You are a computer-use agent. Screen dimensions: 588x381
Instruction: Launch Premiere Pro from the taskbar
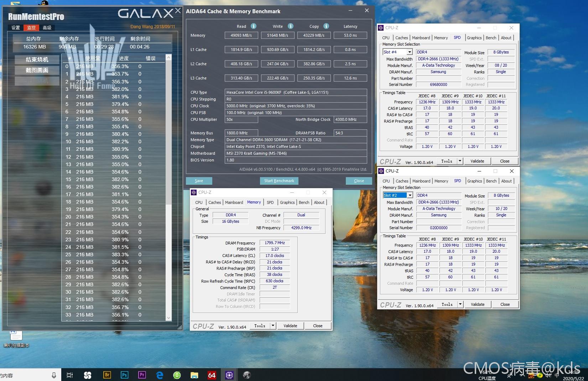point(142,375)
